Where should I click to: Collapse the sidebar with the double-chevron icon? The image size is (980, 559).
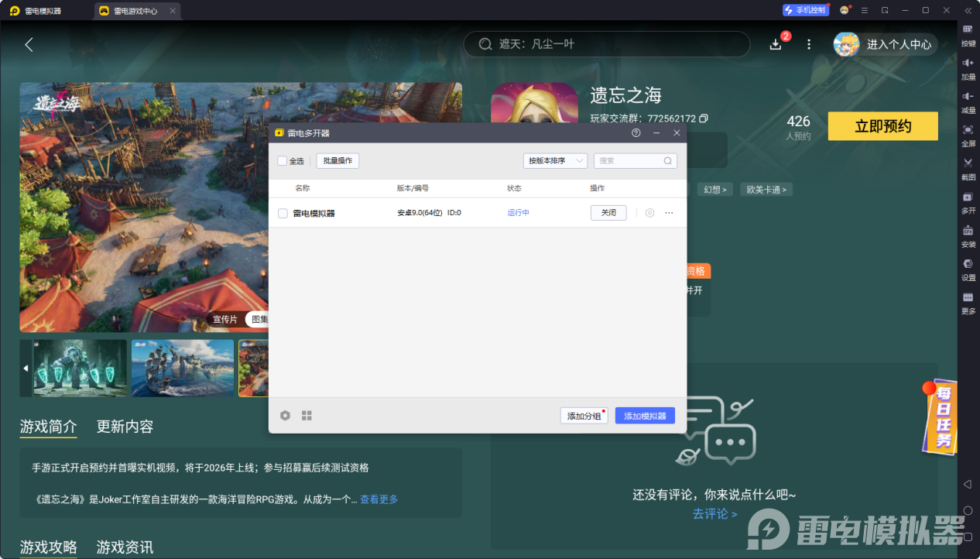pyautogui.click(x=968, y=10)
